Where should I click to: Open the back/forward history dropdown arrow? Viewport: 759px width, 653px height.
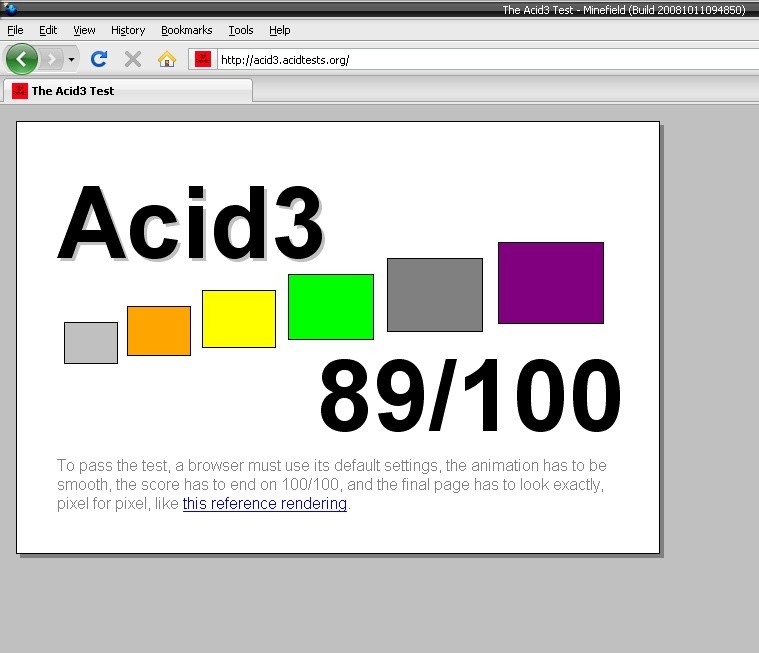[71, 60]
